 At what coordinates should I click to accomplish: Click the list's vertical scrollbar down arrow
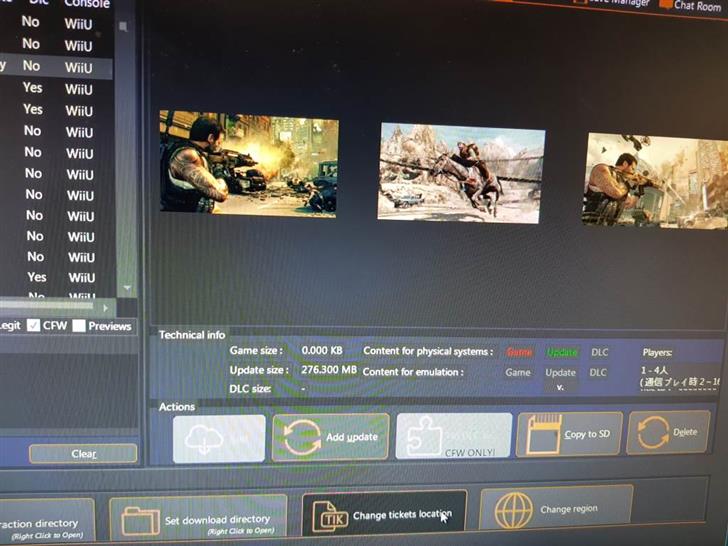127,288
